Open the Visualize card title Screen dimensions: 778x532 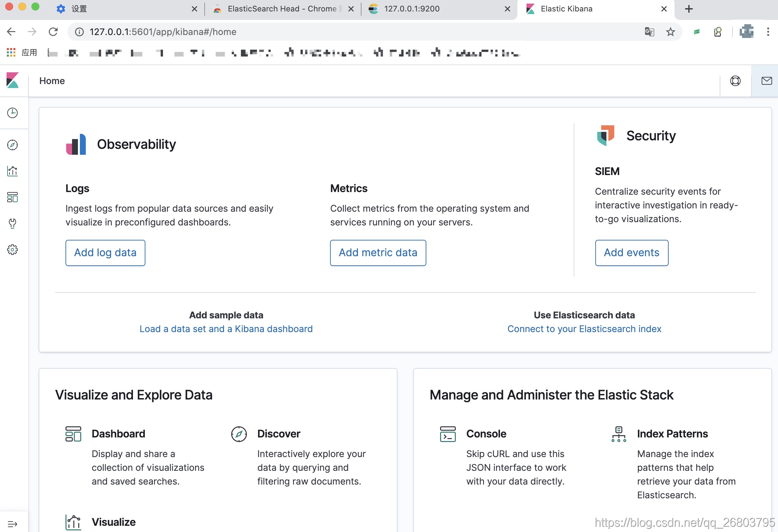(x=114, y=522)
